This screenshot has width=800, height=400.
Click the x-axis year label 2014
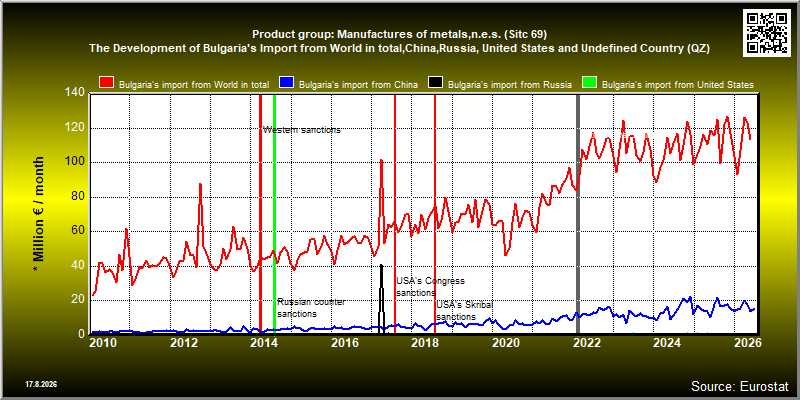[263, 343]
